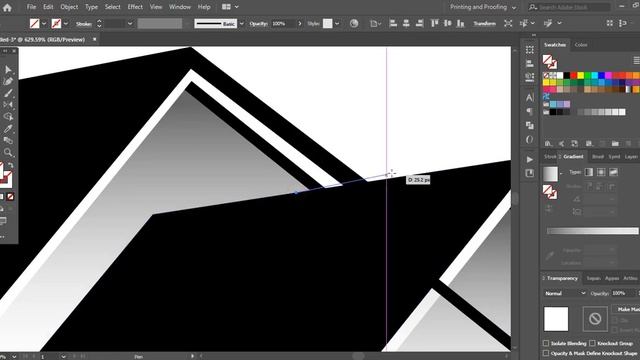Viewport: 640px width, 360px height.
Task: Click Vertical Align Top icon
Action: coord(435,24)
